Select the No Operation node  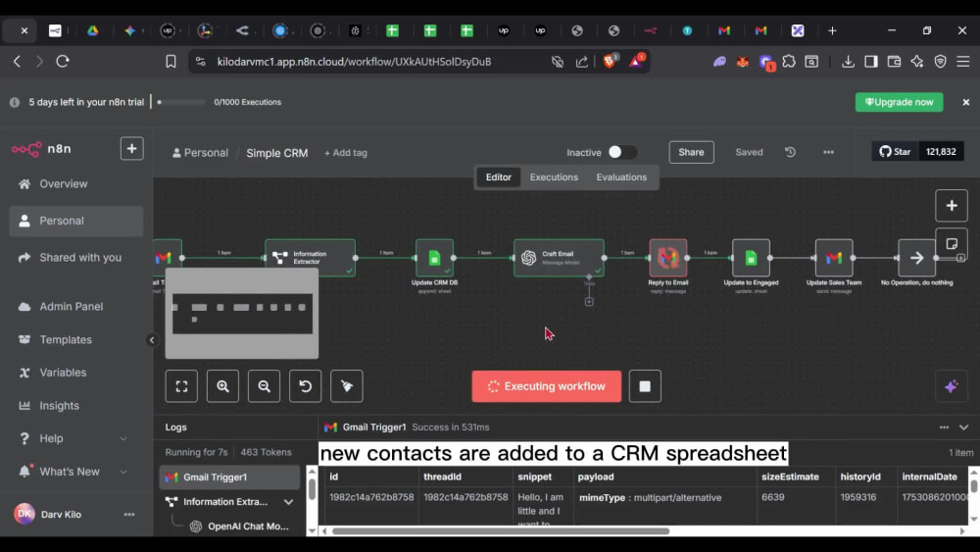(x=917, y=258)
